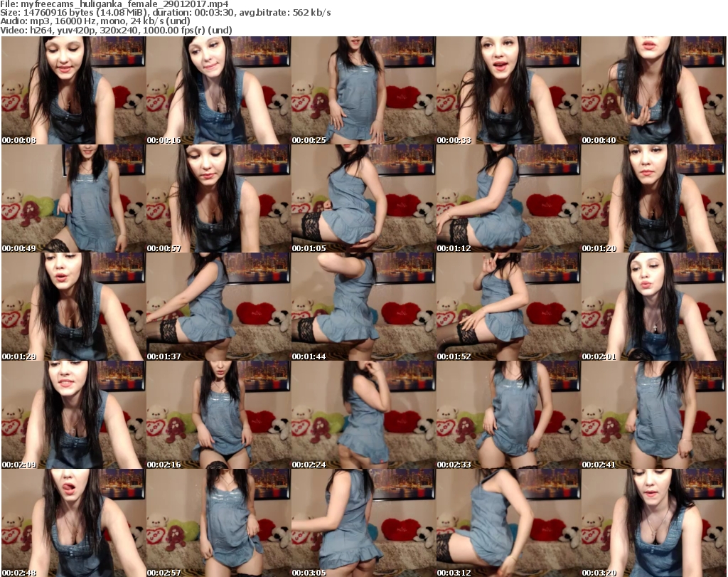Select the thumbnail marked 00:03:05
Viewport: 728px width, 577px height.
click(363, 523)
